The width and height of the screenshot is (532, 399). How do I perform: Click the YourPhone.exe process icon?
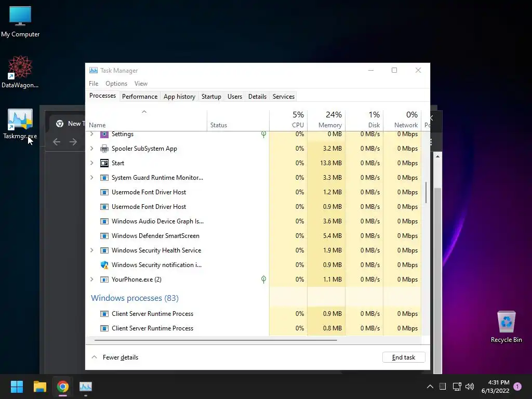[104, 280]
